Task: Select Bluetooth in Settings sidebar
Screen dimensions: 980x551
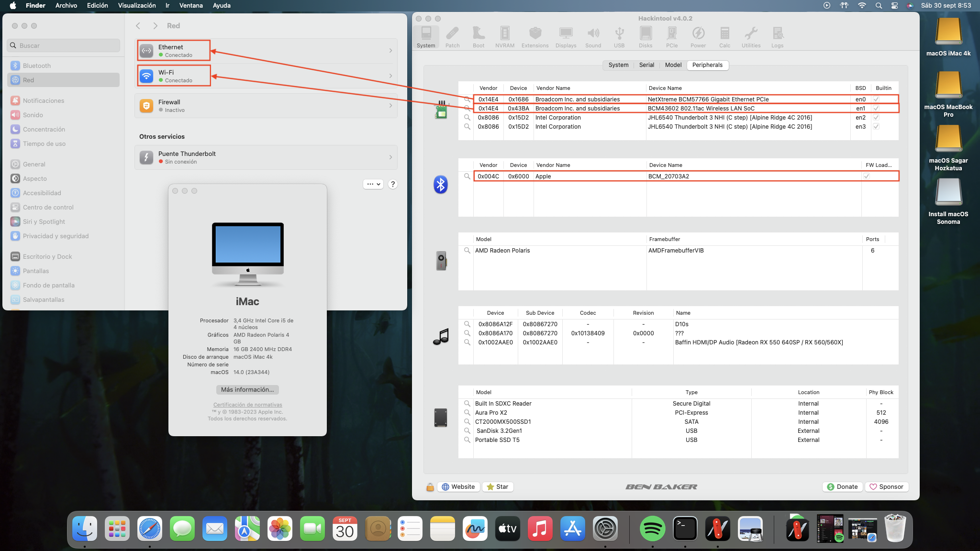Action: [x=64, y=66]
